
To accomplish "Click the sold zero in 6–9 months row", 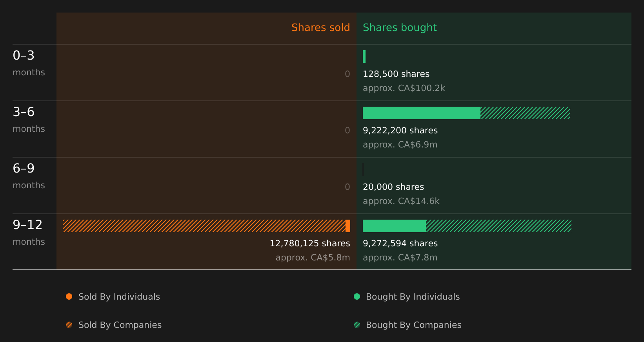I will (347, 187).
